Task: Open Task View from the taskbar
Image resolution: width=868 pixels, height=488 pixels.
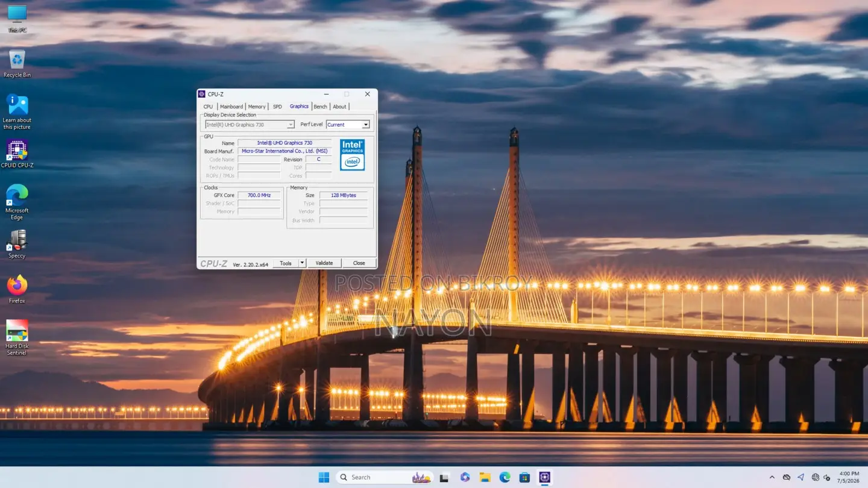Action: pyautogui.click(x=444, y=477)
